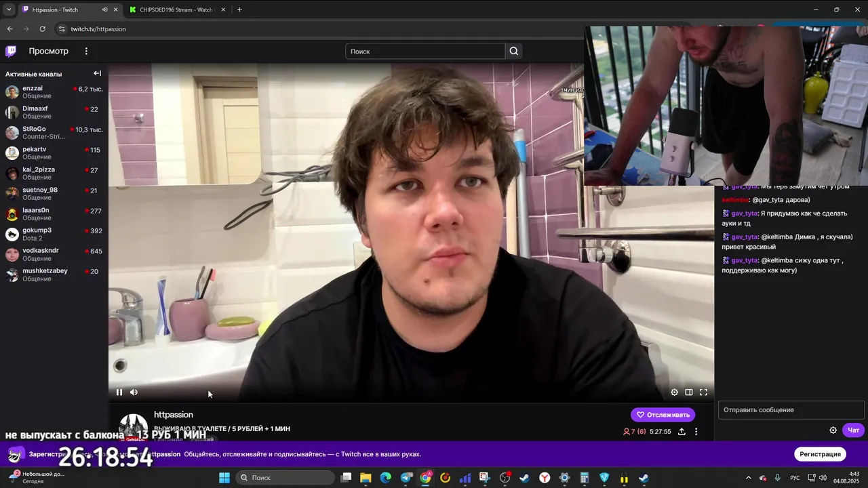The height and width of the screenshot is (488, 868).
Task: Mute the httpassion tab audio icon
Action: 104,9
